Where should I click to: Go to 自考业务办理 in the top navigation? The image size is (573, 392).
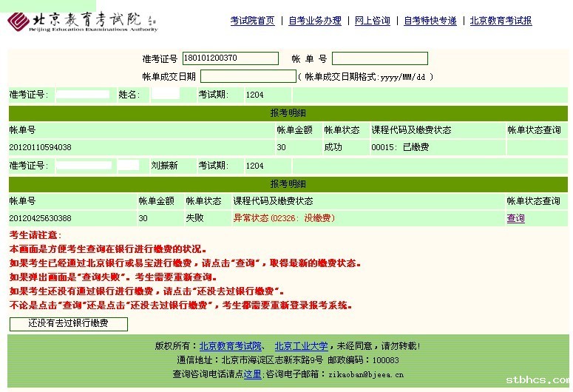(x=314, y=21)
